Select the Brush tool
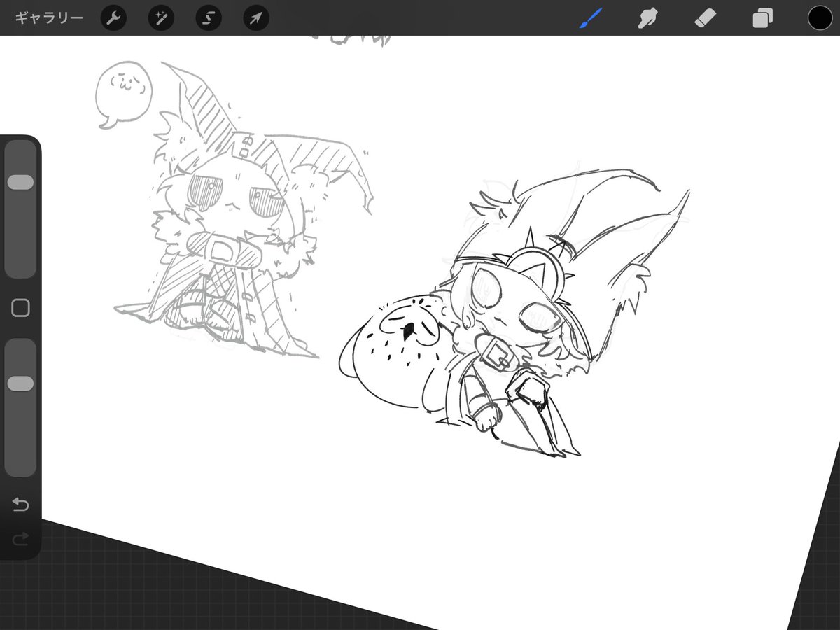The image size is (840, 630). (x=591, y=17)
